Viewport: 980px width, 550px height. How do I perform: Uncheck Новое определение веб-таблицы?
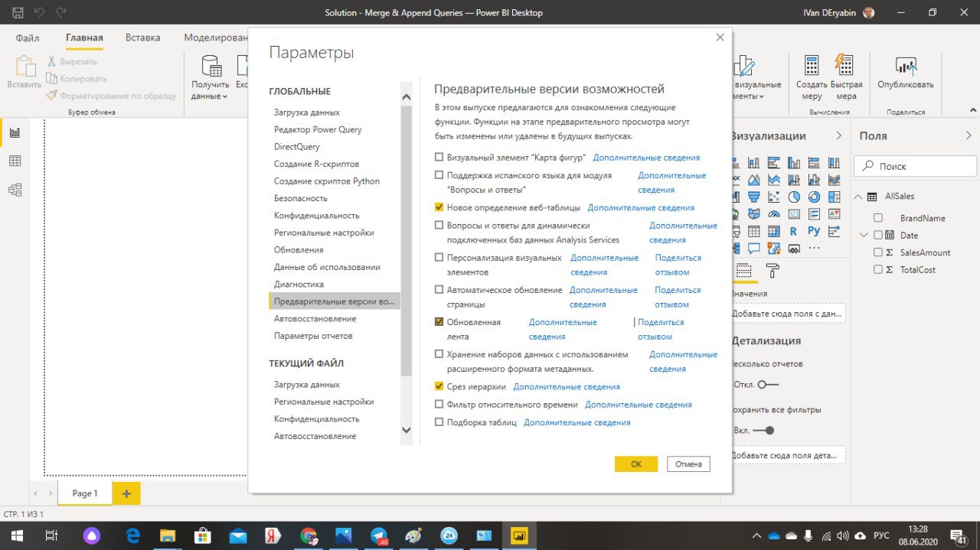tap(439, 207)
